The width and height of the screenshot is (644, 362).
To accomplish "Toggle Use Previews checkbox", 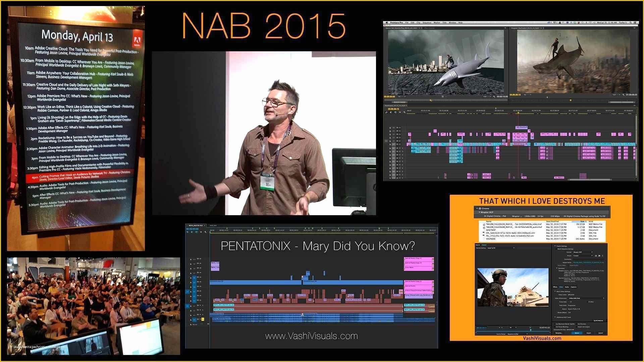I will click(x=576, y=324).
